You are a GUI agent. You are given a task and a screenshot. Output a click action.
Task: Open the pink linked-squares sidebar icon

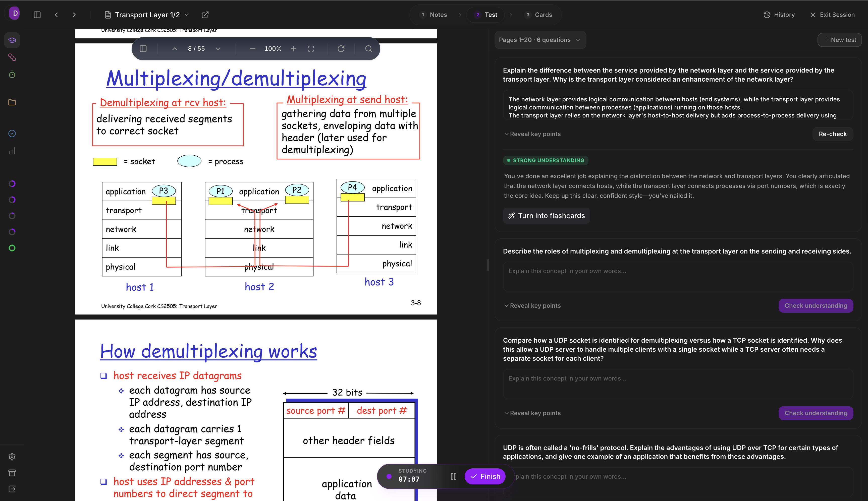12,57
